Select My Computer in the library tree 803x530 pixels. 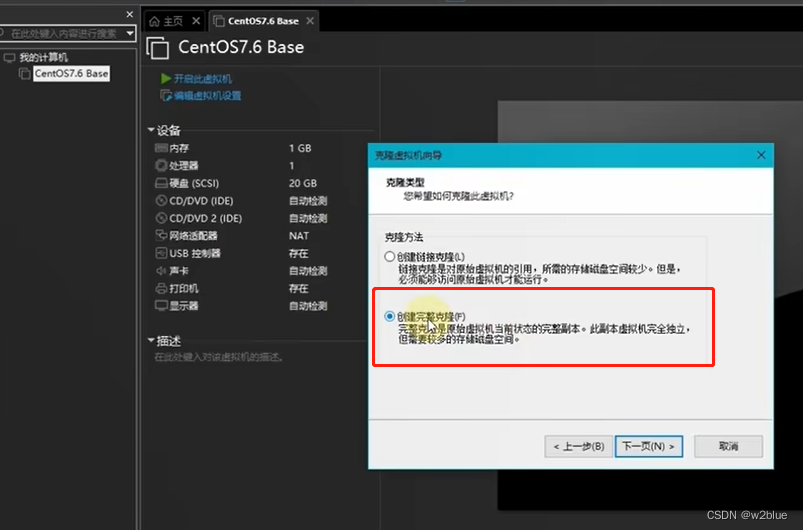44,57
